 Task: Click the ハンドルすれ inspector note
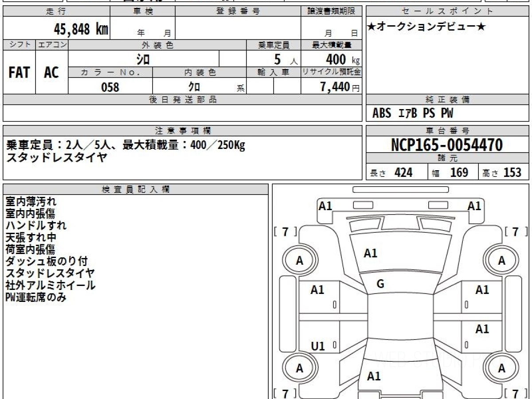tap(36, 225)
